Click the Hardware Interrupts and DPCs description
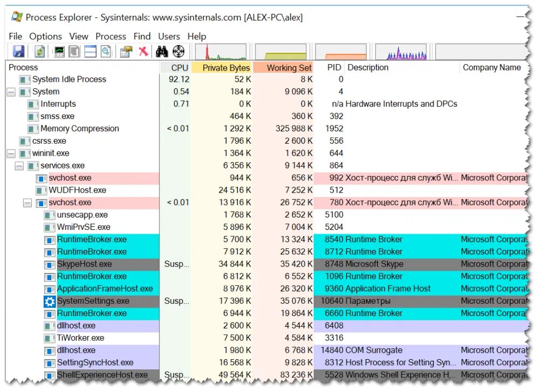Screen dimensions: 539x392 pyautogui.click(x=401, y=104)
